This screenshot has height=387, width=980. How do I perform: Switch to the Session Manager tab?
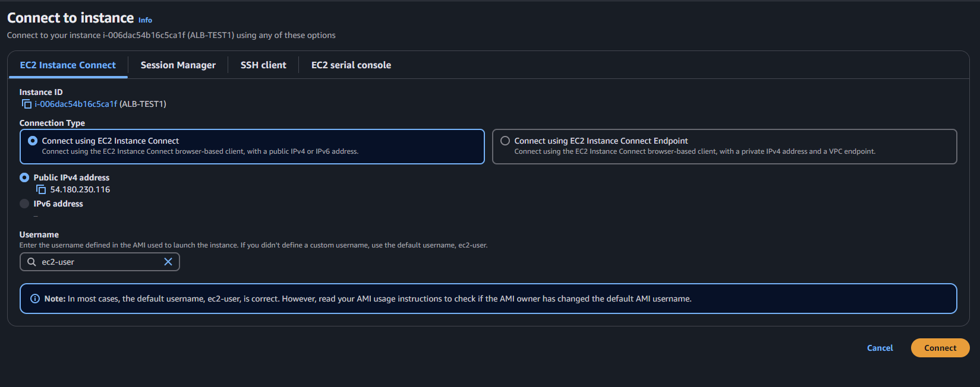pos(178,65)
